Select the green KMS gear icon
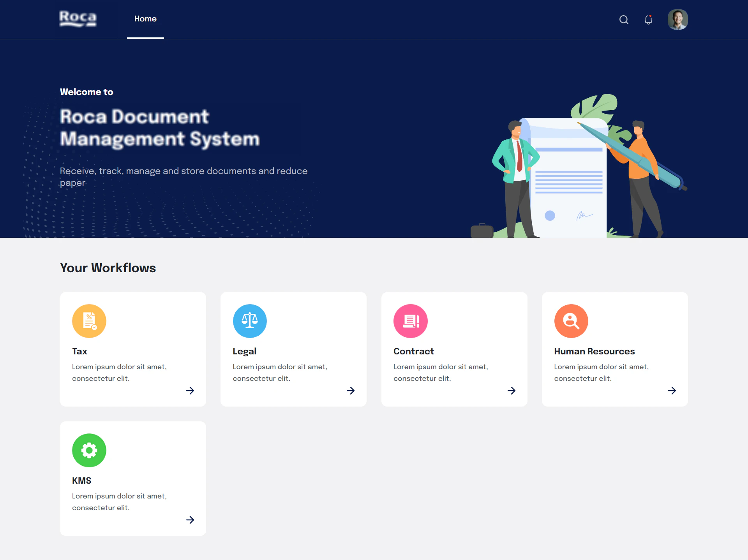 click(89, 450)
